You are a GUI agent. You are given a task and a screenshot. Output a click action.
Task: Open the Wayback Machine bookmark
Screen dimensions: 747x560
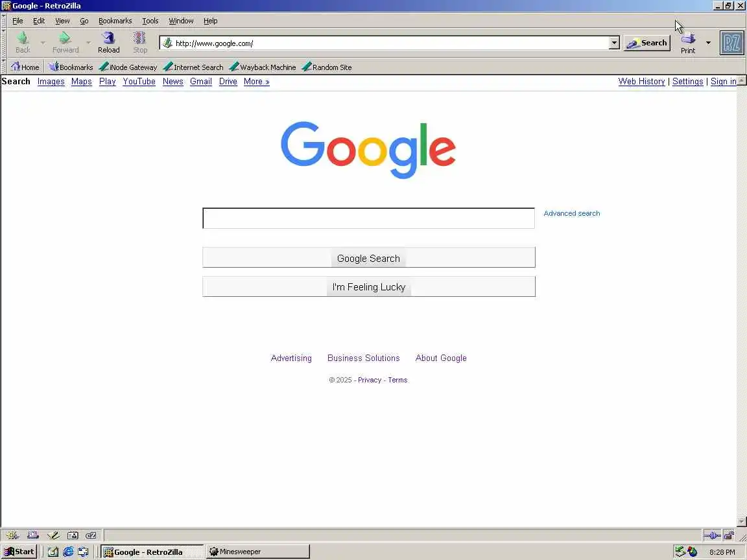263,67
